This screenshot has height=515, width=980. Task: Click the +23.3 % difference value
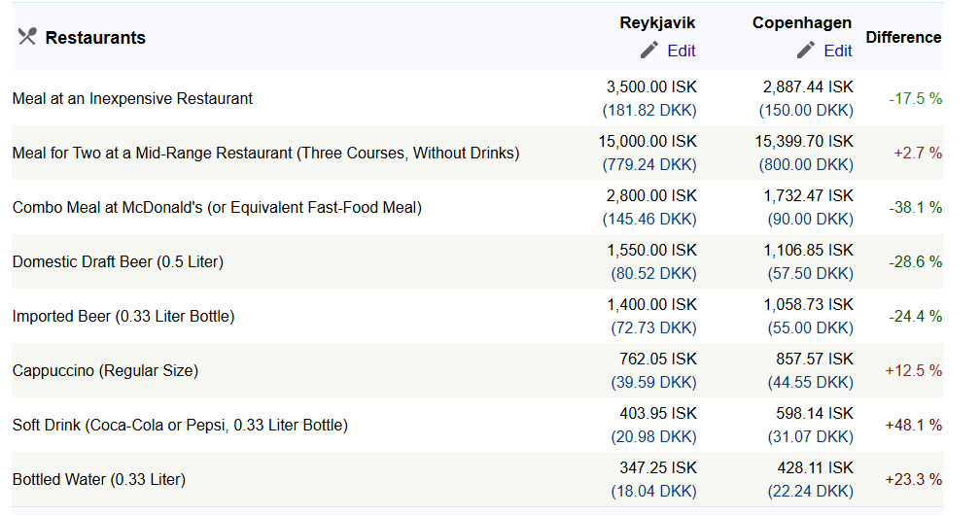[914, 479]
